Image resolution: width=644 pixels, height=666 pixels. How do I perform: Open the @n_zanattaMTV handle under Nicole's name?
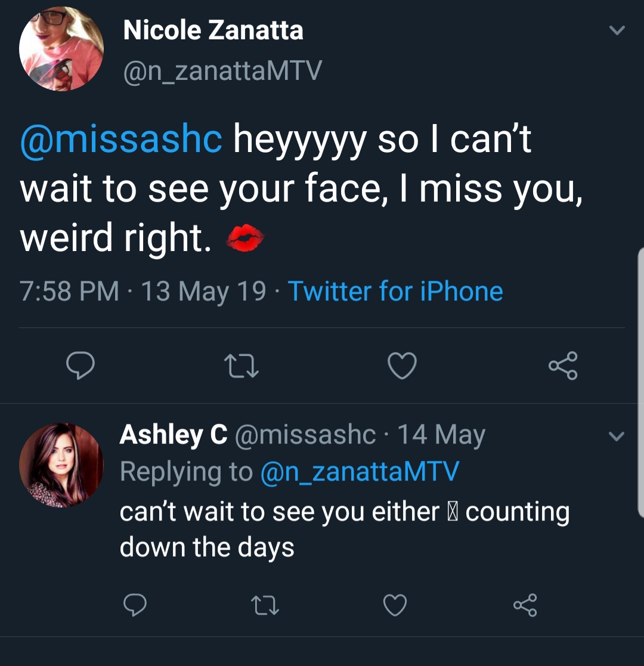coord(222,71)
